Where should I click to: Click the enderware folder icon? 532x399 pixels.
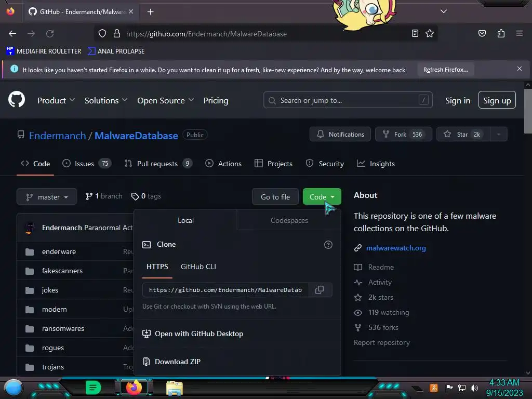pyautogui.click(x=30, y=252)
